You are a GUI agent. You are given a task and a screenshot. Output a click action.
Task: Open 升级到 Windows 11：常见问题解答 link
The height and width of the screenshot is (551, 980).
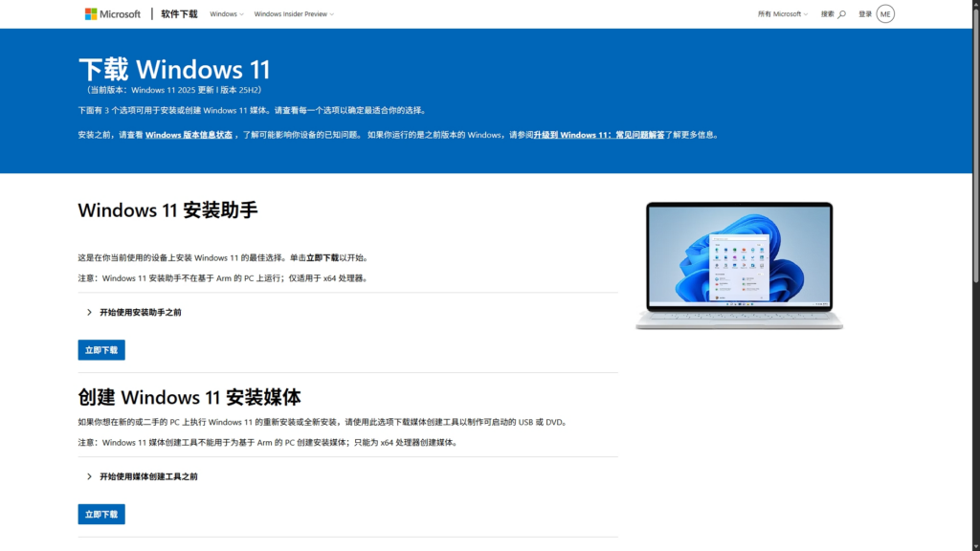(599, 135)
